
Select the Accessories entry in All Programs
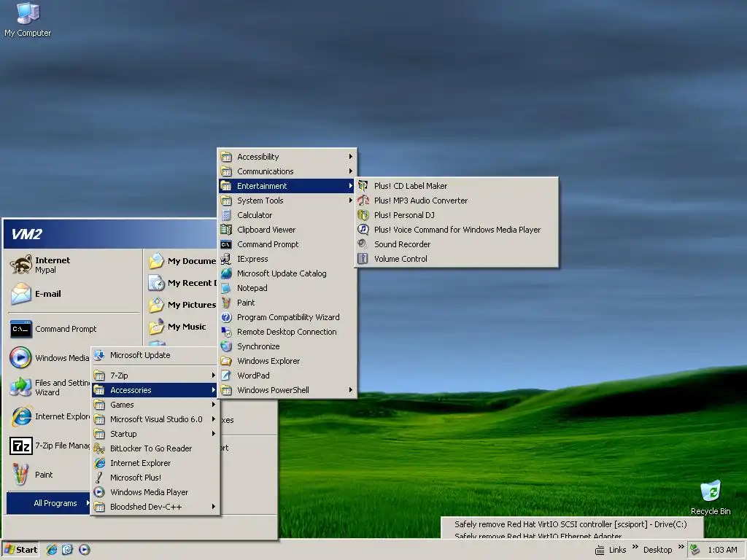click(x=155, y=390)
